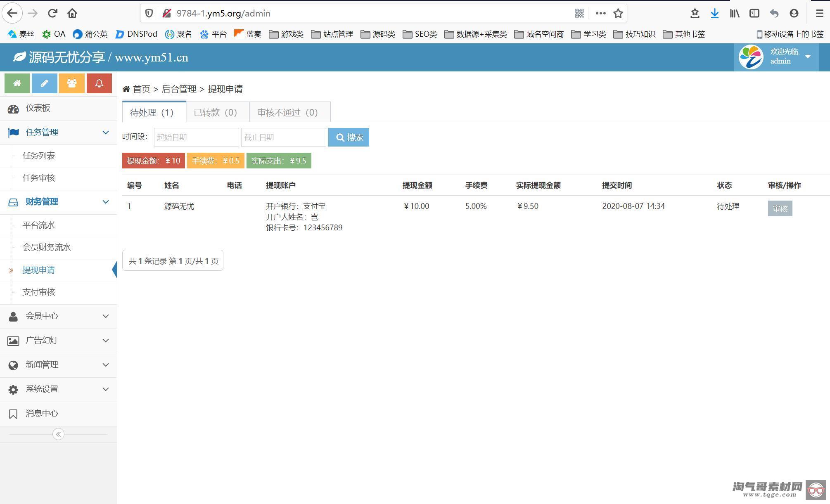Open SEO类 bookmarks folder
Image resolution: width=830 pixels, height=504 pixels.
(420, 34)
